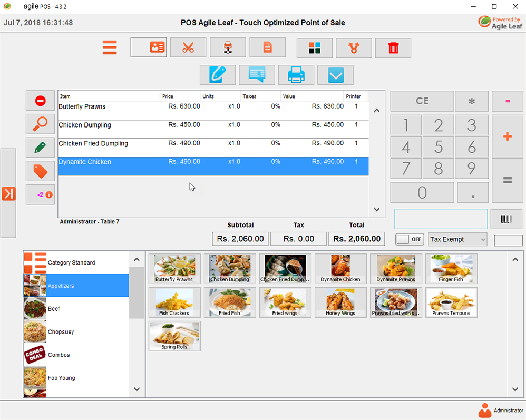
Task: Click the barcode input field
Action: click(441, 219)
